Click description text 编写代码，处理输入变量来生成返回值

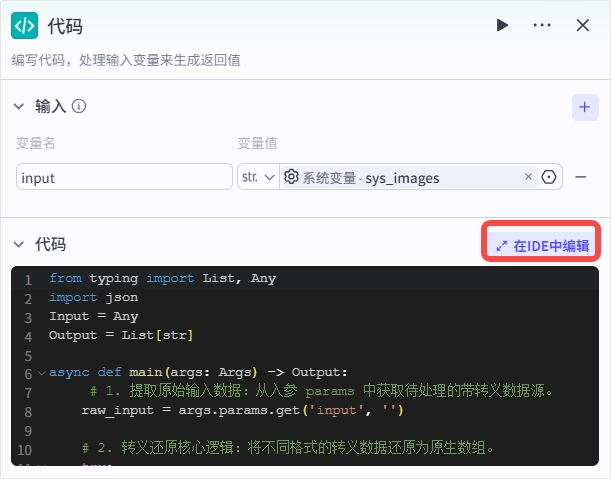(126, 60)
